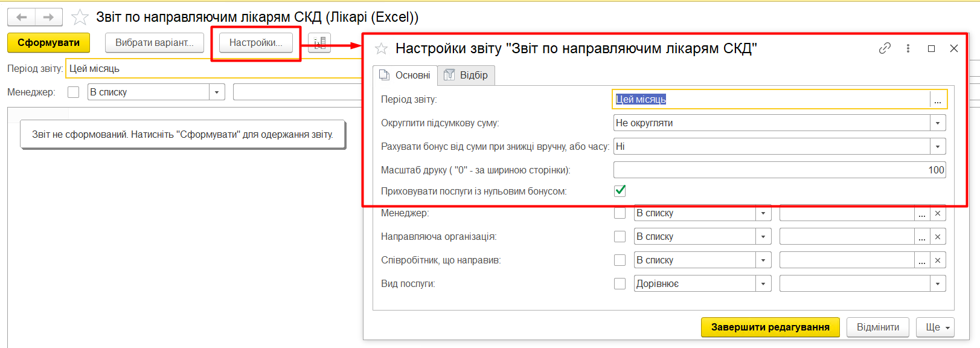Viewport: 980px width, 348px height.
Task: Enable the Направляюча організація filter checkbox
Action: pos(620,237)
